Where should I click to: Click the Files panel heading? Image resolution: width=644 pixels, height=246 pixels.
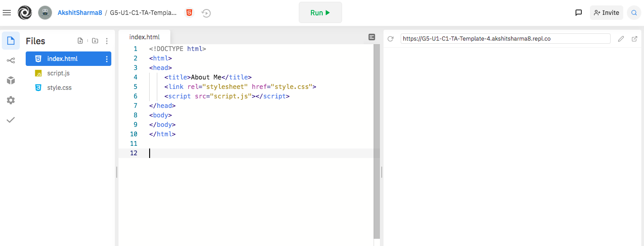[x=36, y=41]
